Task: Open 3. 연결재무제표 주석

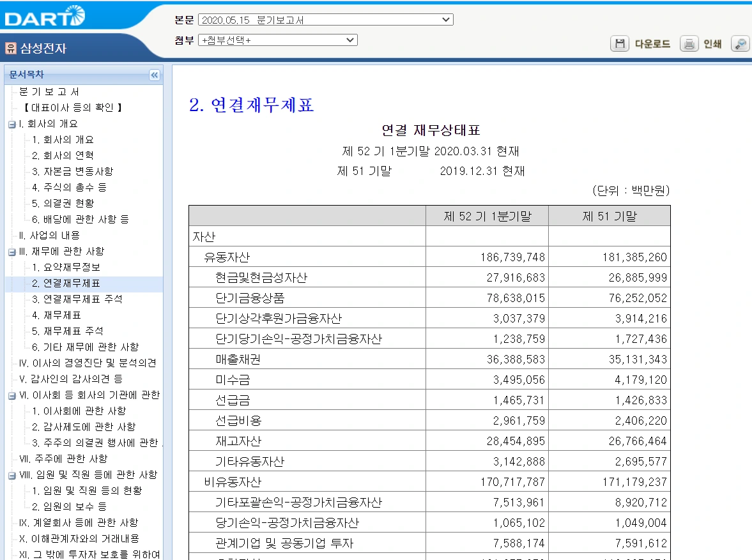Action: 77,299
